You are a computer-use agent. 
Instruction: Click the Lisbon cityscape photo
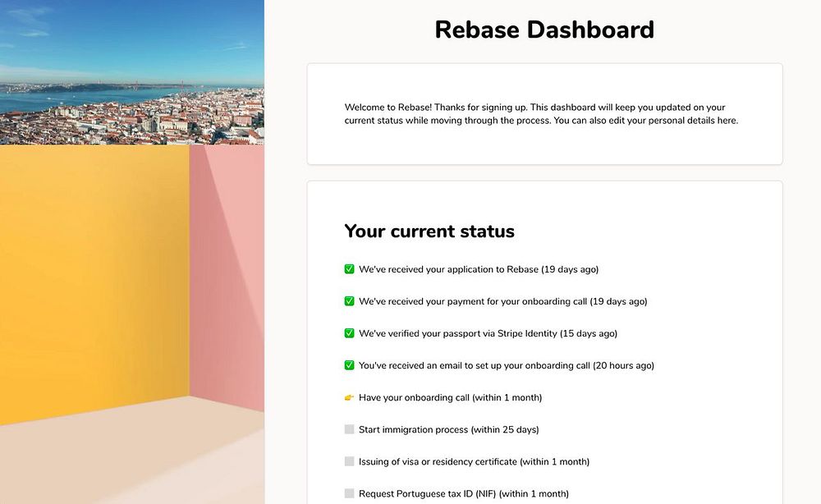[131, 72]
